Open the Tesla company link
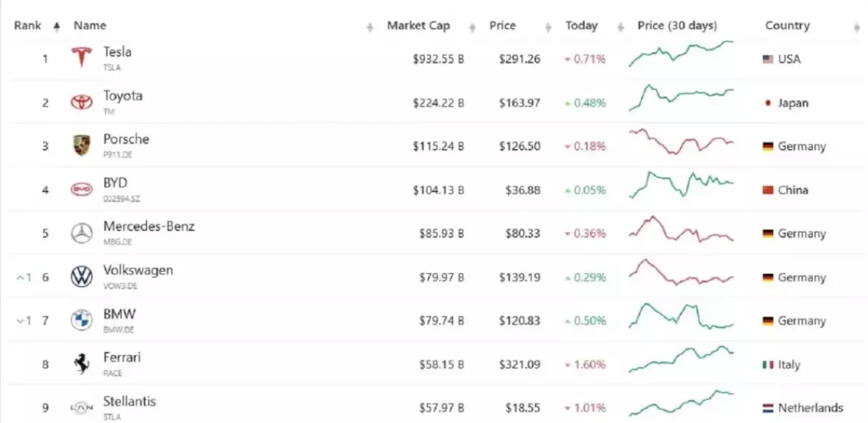This screenshot has height=423, width=868. coord(117,52)
